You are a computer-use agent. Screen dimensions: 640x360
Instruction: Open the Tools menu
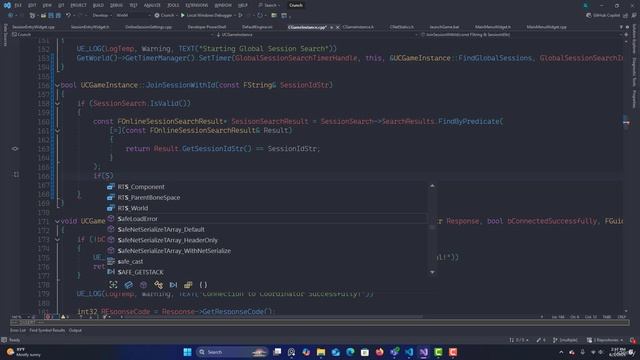pos(173,5)
